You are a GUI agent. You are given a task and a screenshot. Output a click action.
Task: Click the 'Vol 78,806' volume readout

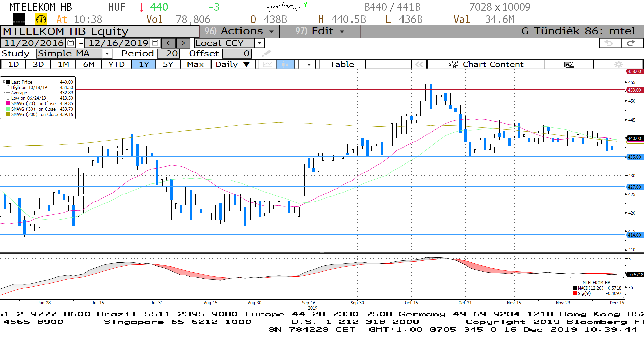(178, 19)
